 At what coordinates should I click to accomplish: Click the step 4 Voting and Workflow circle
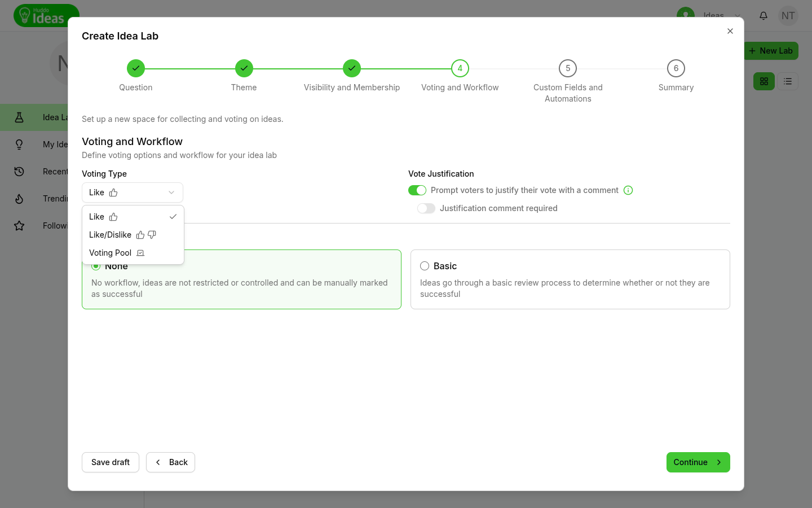(x=460, y=68)
